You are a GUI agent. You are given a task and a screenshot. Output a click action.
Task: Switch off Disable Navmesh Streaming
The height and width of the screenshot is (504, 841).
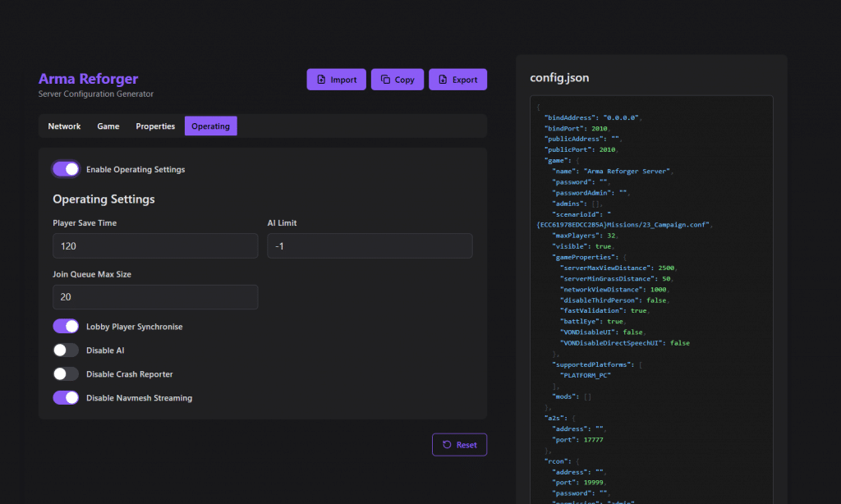65,397
